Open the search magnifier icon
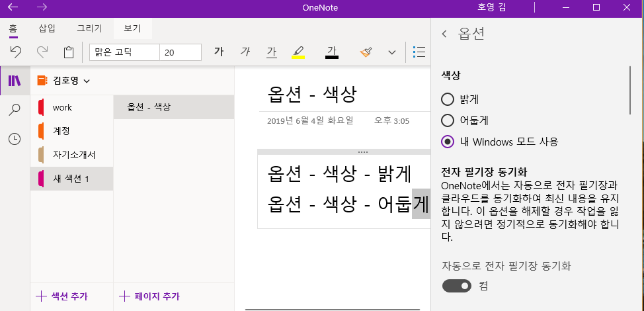 coord(15,110)
